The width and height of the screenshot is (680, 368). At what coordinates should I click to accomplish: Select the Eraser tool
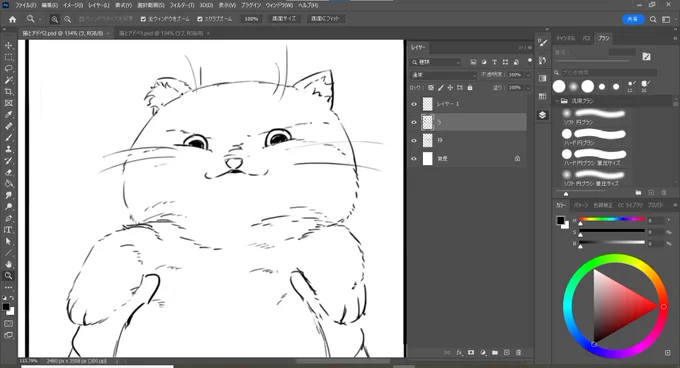click(x=8, y=172)
